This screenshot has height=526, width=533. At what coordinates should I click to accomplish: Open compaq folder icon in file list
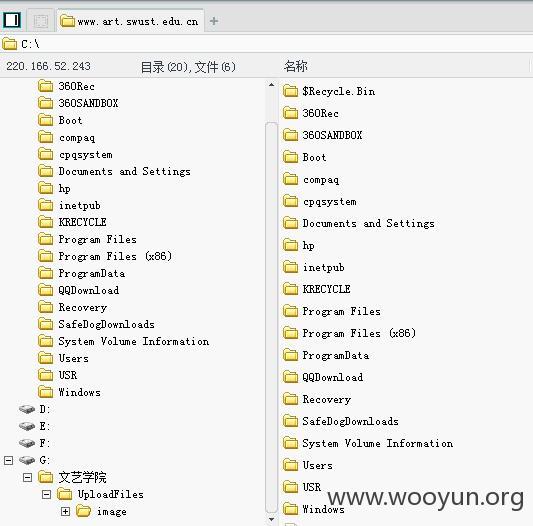290,179
